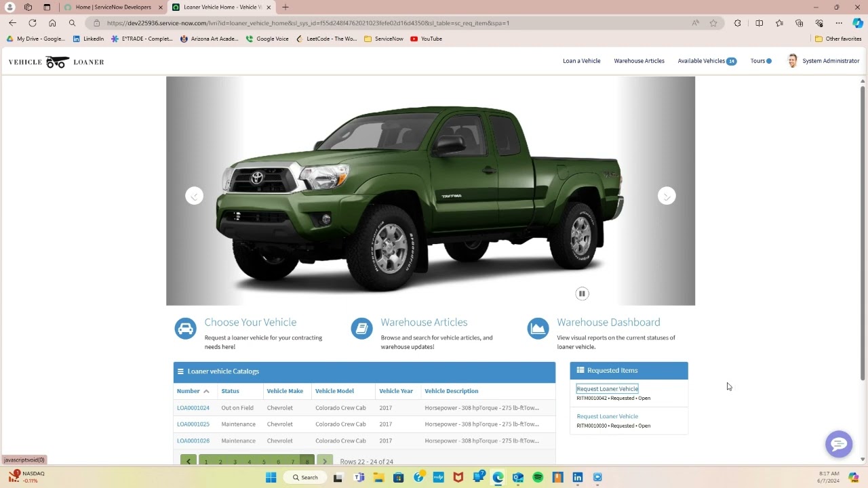Viewport: 868px width, 488px height.
Task: Open the Choose Your Vehicle car icon
Action: [x=185, y=329]
